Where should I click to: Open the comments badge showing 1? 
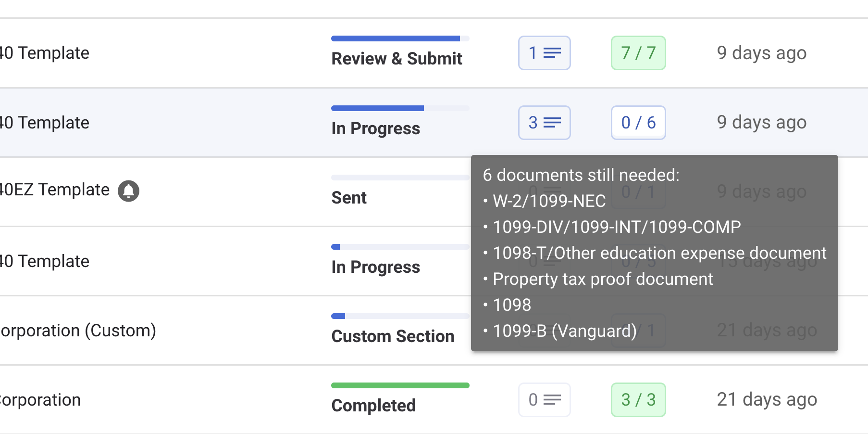tap(544, 53)
